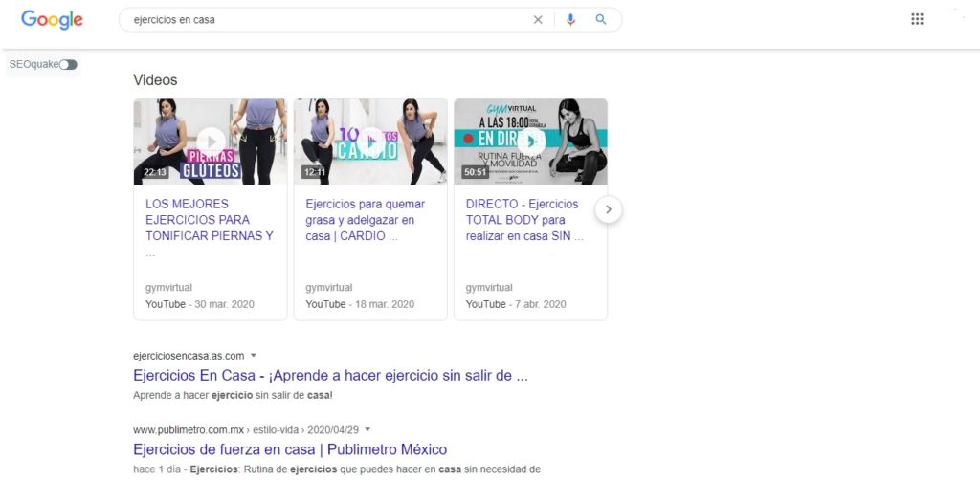The height and width of the screenshot is (480, 980).
Task: Play the Piernas Glúteos video
Action: coord(211,142)
